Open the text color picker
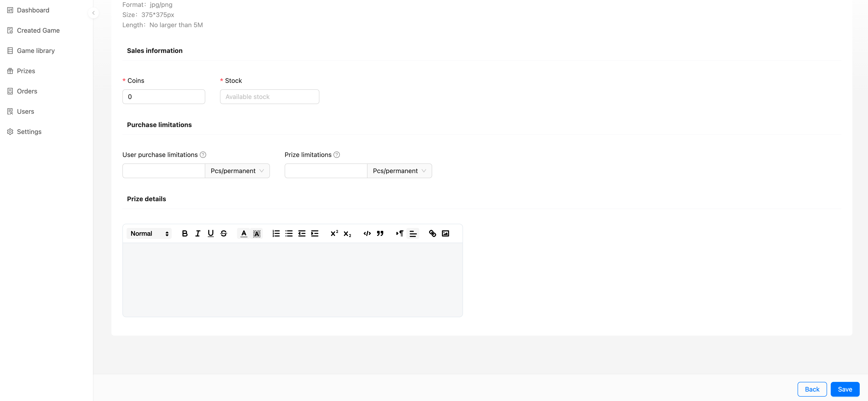This screenshot has height=401, width=868. tap(244, 233)
